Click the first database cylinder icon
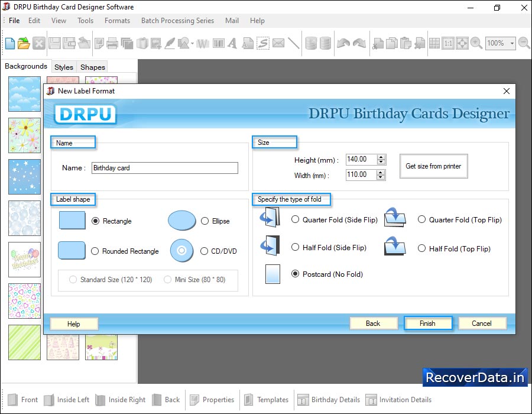 coord(311,43)
